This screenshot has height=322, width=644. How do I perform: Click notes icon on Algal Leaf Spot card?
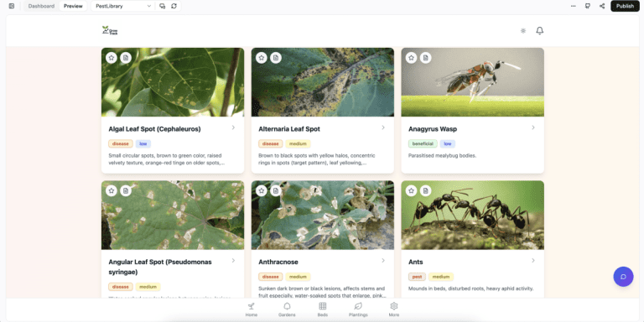(126, 58)
